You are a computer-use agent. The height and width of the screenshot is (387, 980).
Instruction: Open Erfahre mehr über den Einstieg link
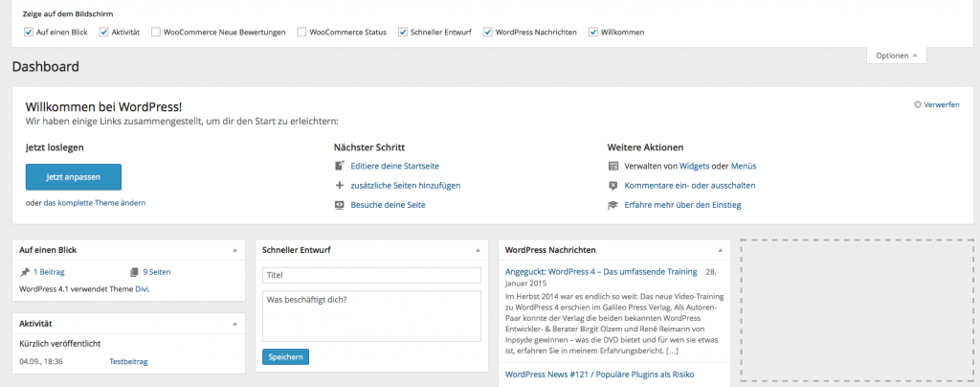tap(682, 205)
